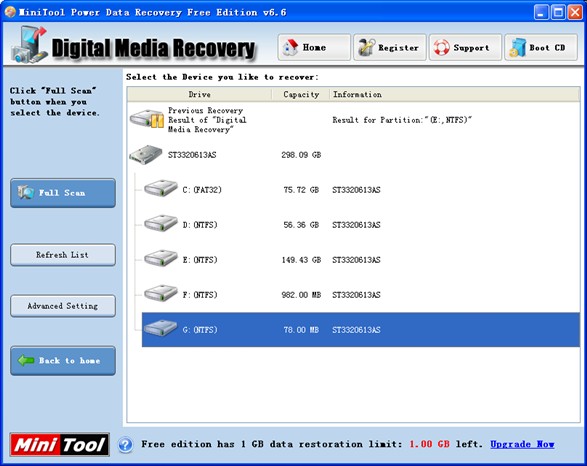Select the C: (FAT32) partition label
The height and width of the screenshot is (466, 587).
pos(202,190)
